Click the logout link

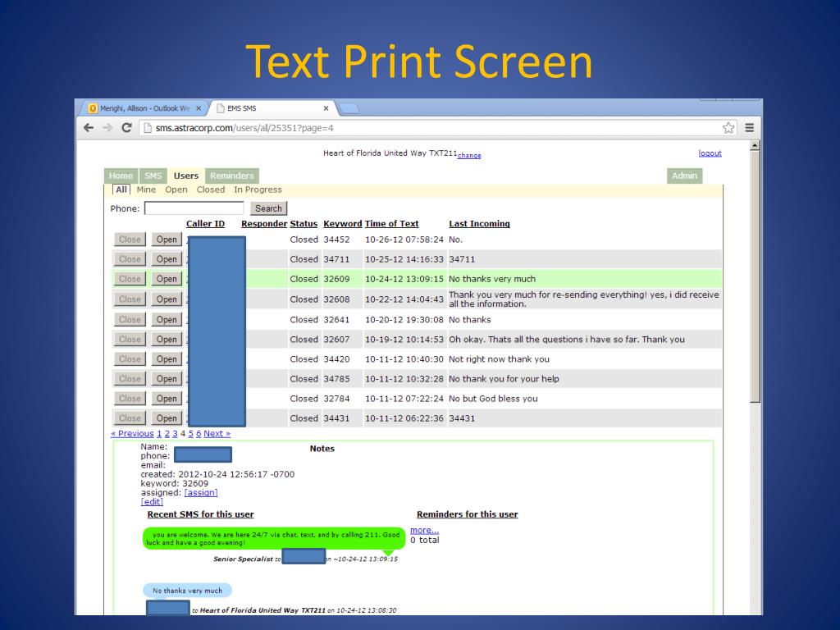710,153
